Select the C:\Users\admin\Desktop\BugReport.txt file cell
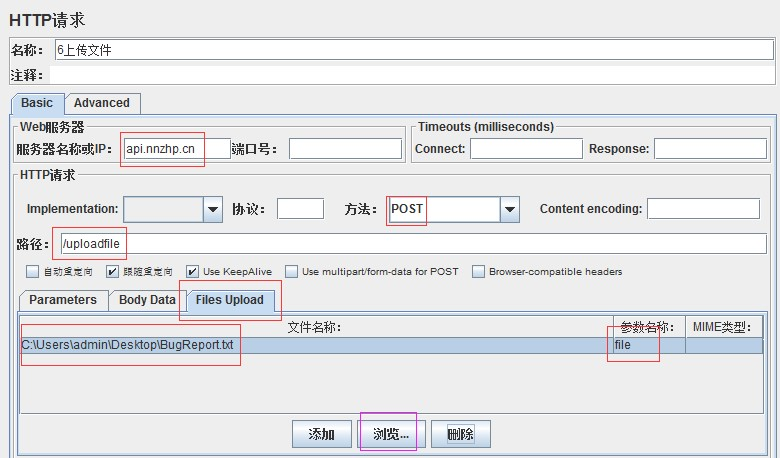The width and height of the screenshot is (780, 458). click(317, 345)
